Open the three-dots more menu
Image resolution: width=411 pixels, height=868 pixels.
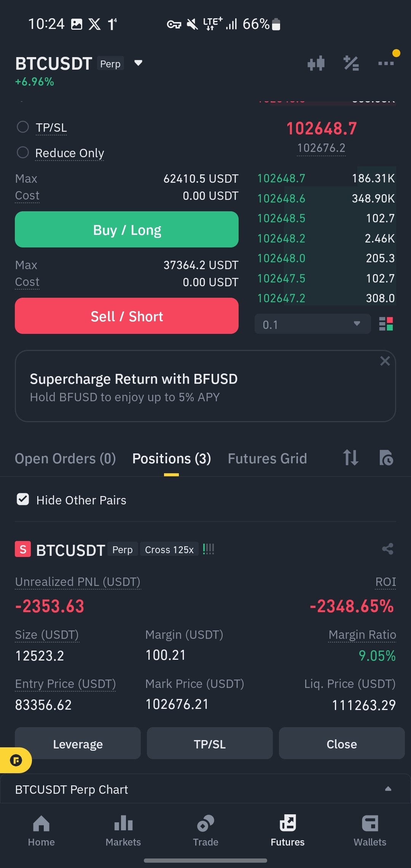pos(386,63)
